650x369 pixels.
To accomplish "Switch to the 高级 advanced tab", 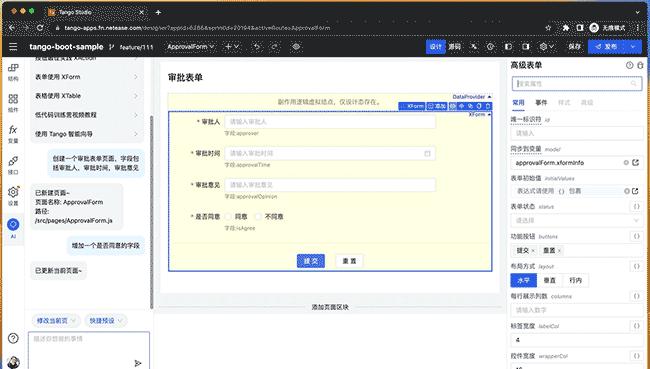I will (x=587, y=102).
